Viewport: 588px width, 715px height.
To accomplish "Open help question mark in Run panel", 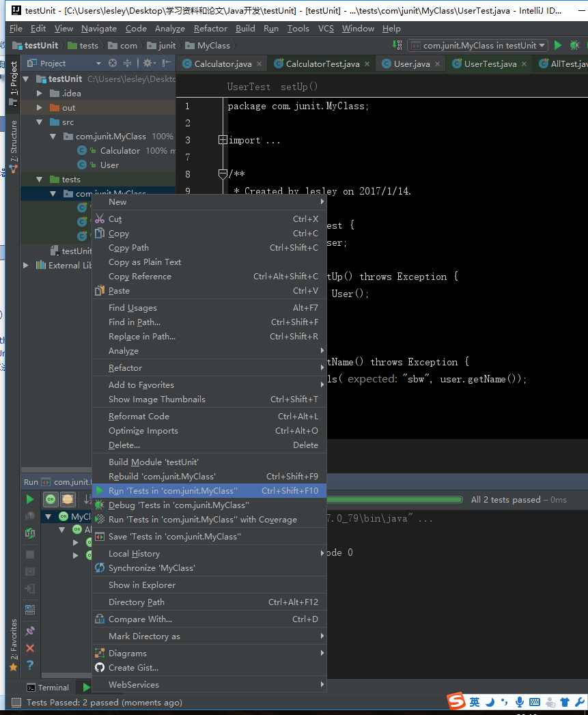I will 30,665.
